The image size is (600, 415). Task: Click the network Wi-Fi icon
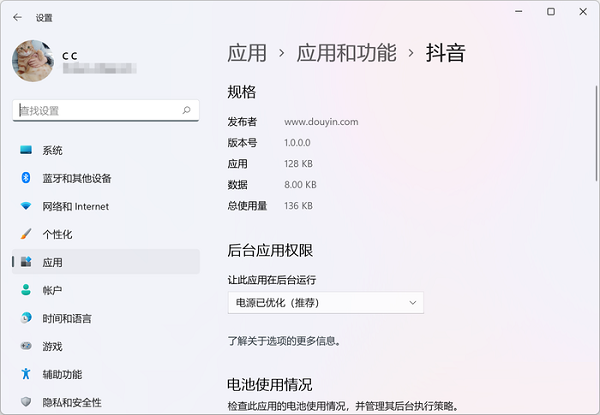pos(26,206)
